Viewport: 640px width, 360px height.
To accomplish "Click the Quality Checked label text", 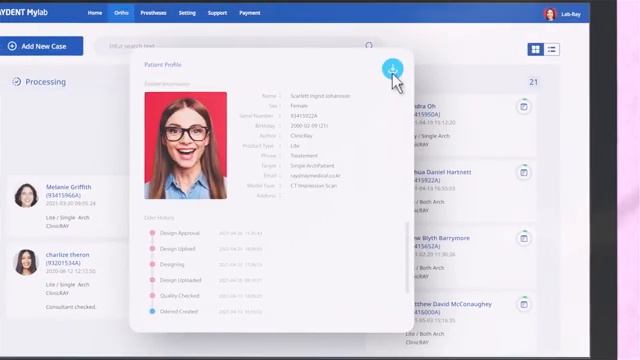I will pos(180,296).
